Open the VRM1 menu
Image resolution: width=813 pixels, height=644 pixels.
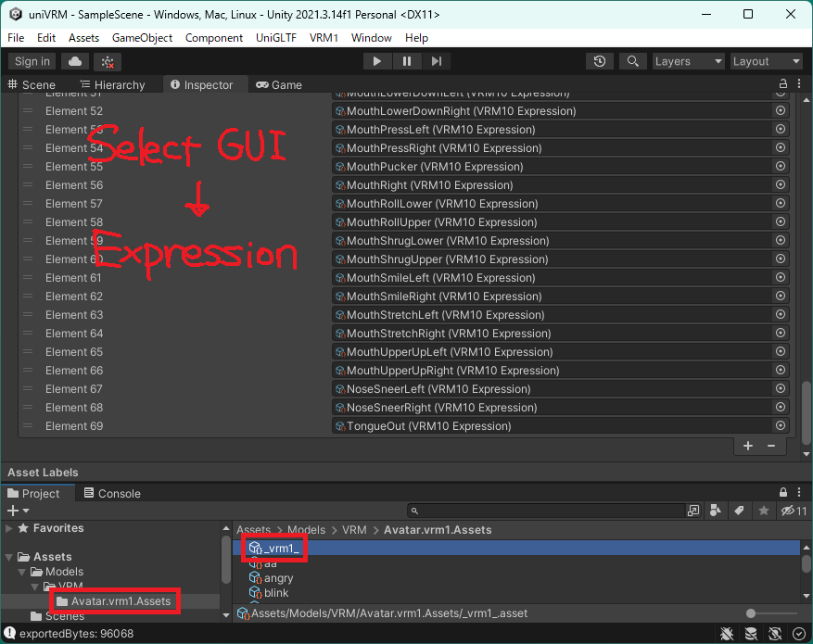click(324, 38)
